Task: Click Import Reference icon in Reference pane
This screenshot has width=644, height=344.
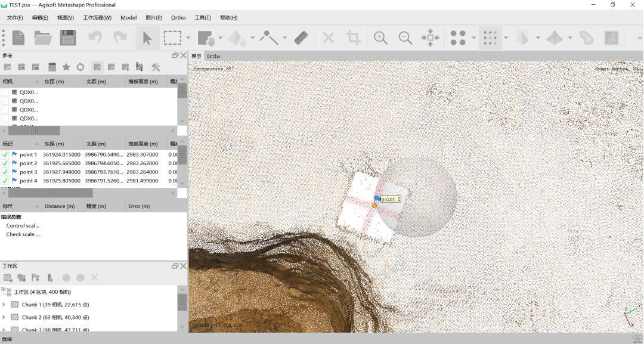Action: (x=7, y=67)
